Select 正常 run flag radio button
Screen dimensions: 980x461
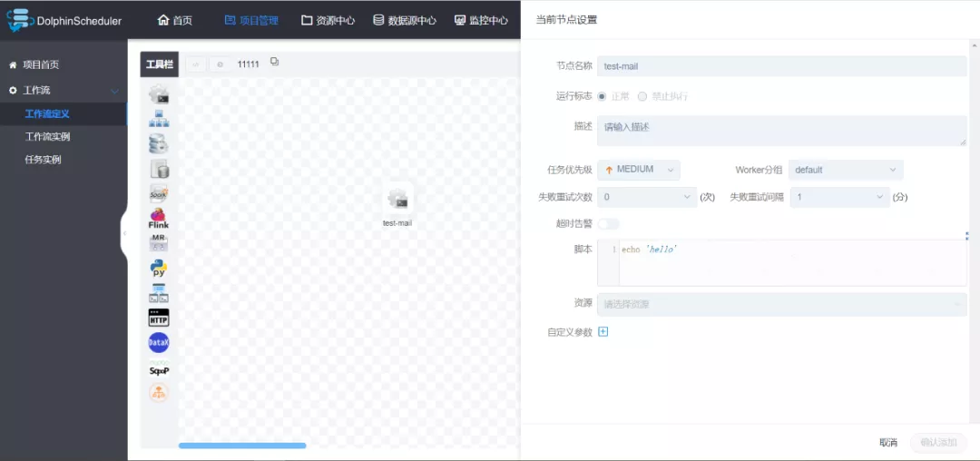602,97
